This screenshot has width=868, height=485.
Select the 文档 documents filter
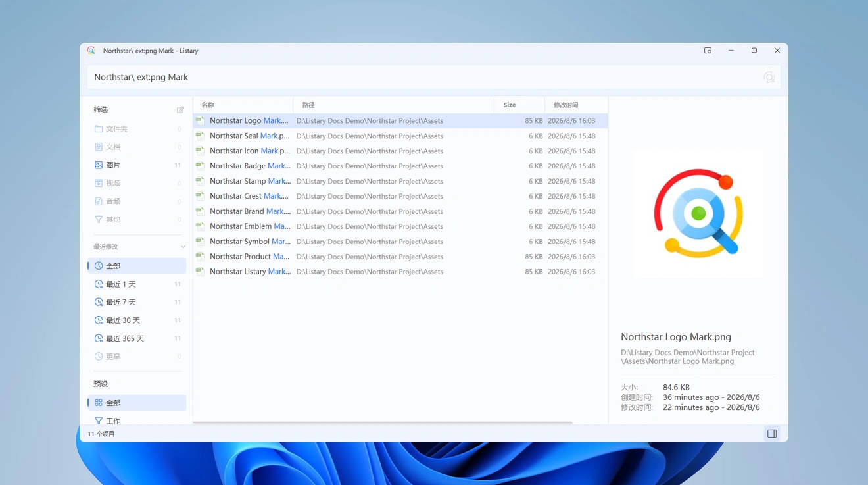click(x=137, y=147)
